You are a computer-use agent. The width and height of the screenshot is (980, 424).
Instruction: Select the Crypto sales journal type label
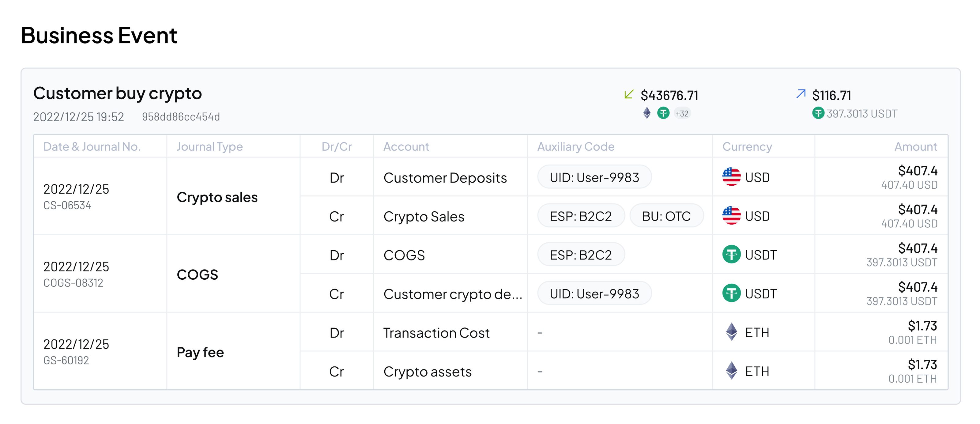(x=217, y=197)
